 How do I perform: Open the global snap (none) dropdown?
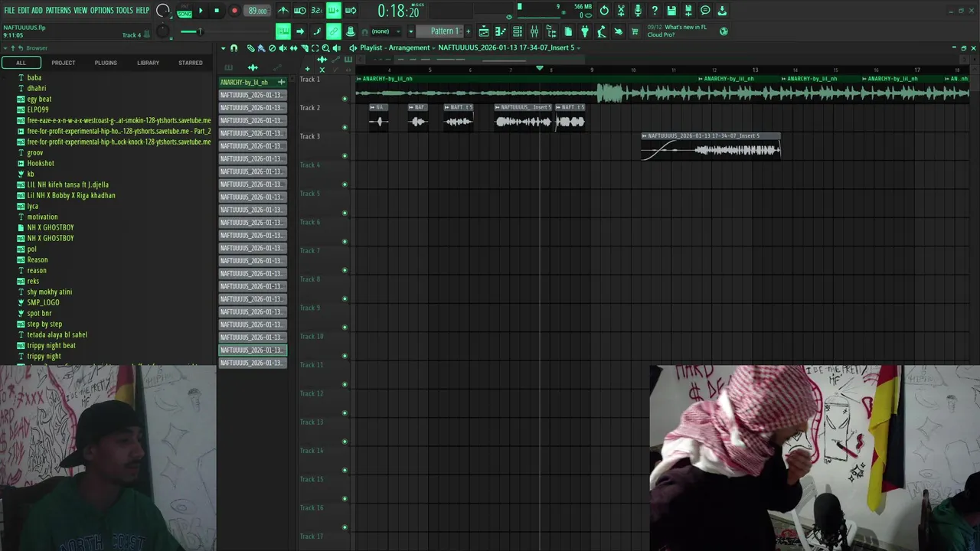pyautogui.click(x=385, y=31)
